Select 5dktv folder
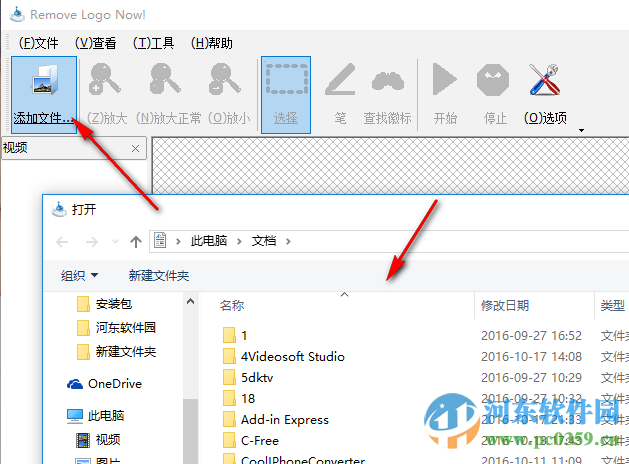This screenshot has height=464, width=629. click(257, 377)
